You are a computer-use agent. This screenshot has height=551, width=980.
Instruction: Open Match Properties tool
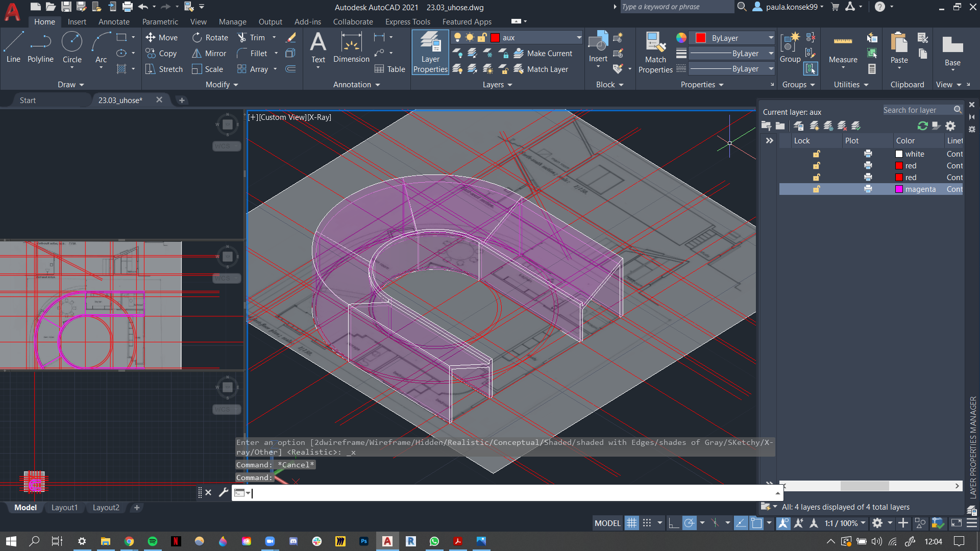(655, 52)
